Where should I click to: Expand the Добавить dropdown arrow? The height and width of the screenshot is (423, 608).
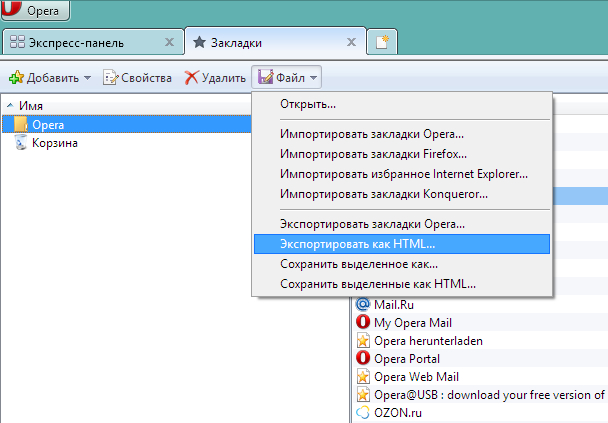tap(88, 78)
